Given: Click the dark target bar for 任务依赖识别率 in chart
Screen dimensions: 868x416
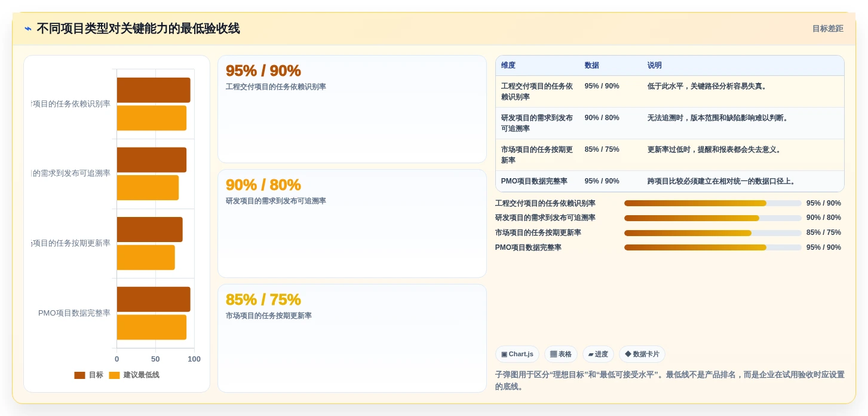Looking at the screenshot, I should tap(154, 90).
